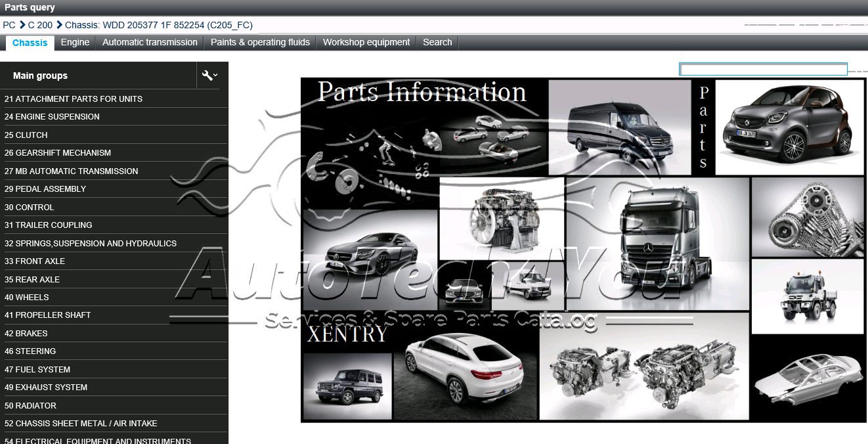Click the white GLE coupe image
868x444 pixels.
[465, 367]
